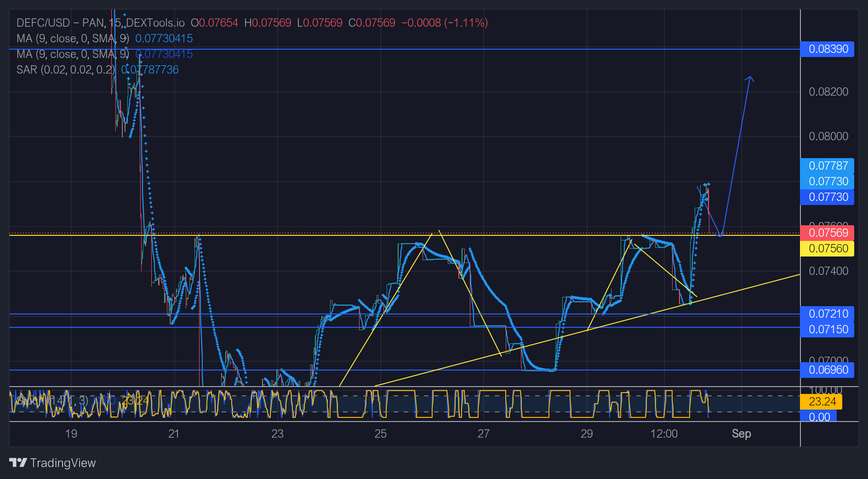
Task: Click the 25 date label on time axis
Action: (381, 433)
